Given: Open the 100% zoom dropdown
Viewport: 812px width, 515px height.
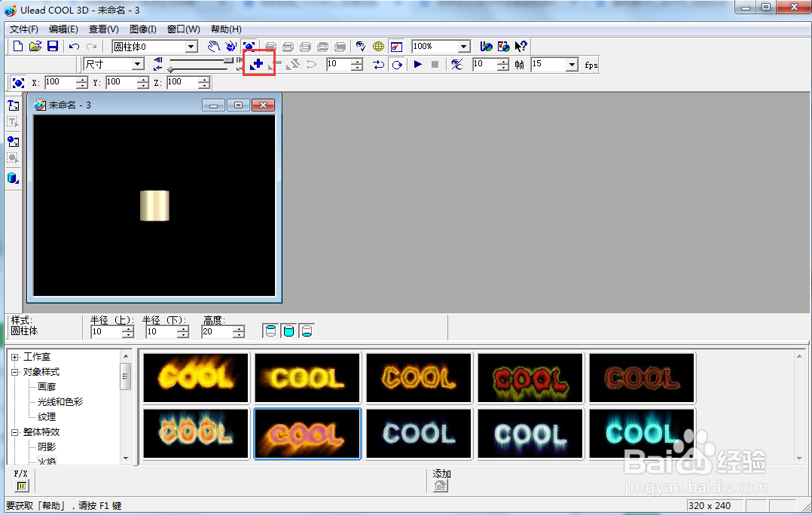Looking at the screenshot, I should [464, 47].
